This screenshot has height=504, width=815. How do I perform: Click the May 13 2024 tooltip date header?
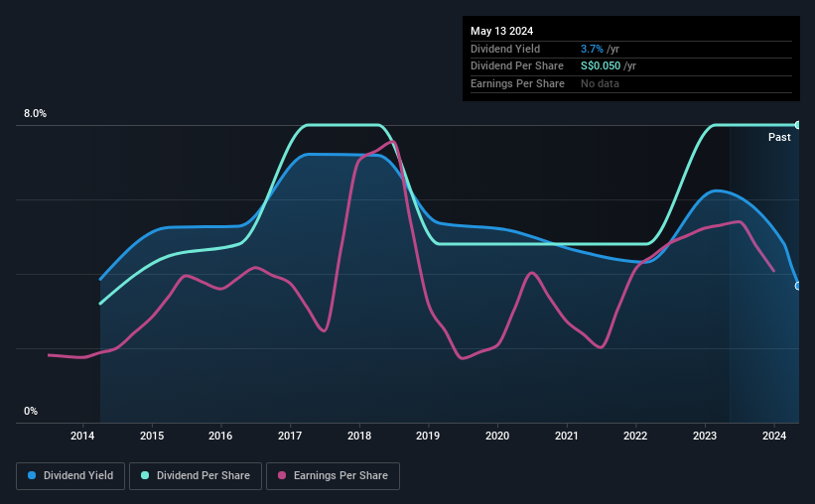(501, 31)
